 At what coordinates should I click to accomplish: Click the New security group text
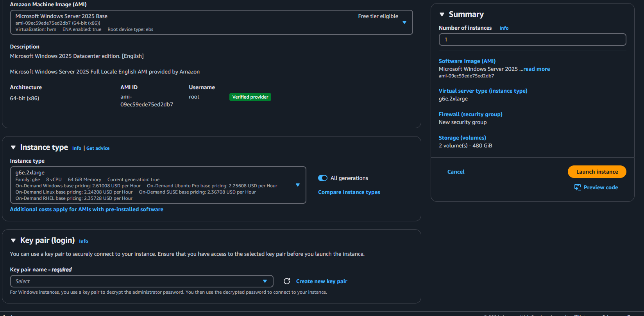pyautogui.click(x=463, y=122)
